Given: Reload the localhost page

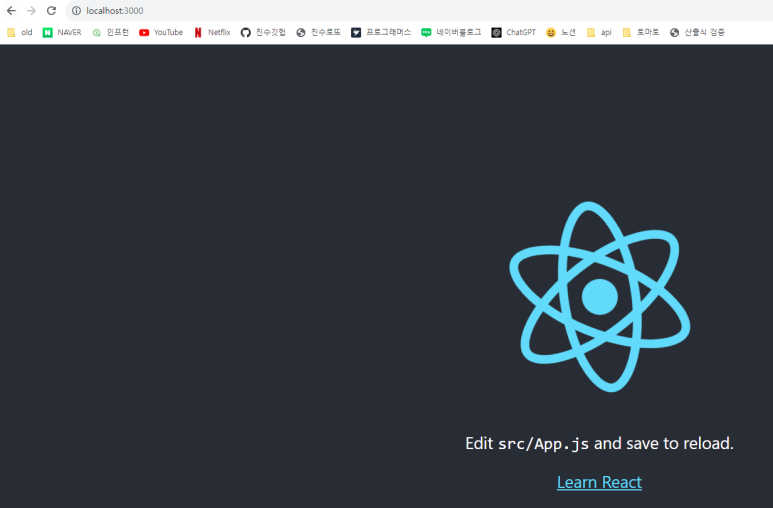Looking at the screenshot, I should click(x=51, y=10).
